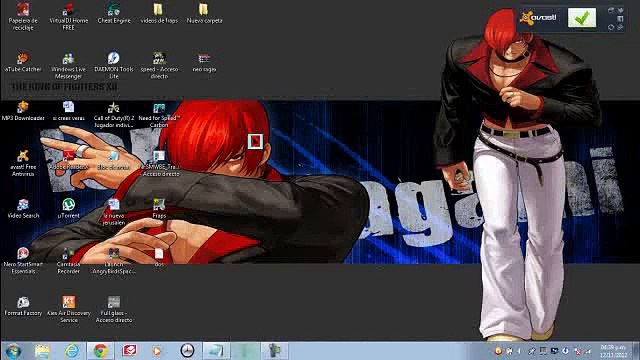This screenshot has height=360, width=640.
Task: Launch DAEMON Tools Lite shortcut
Action: 114,65
